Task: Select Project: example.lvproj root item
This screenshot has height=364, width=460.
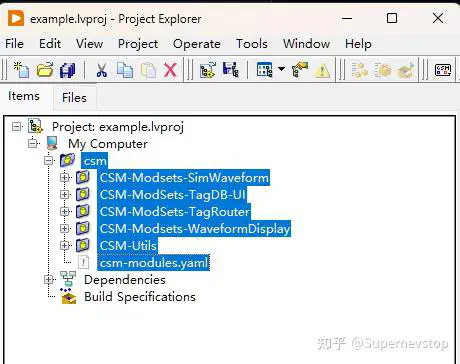Action: [118, 127]
